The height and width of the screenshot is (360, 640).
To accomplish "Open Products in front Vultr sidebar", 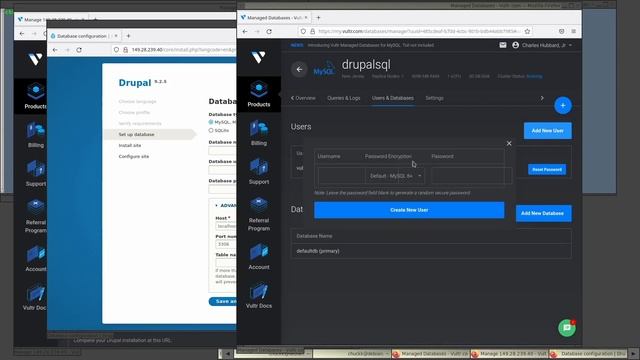I will click(259, 94).
